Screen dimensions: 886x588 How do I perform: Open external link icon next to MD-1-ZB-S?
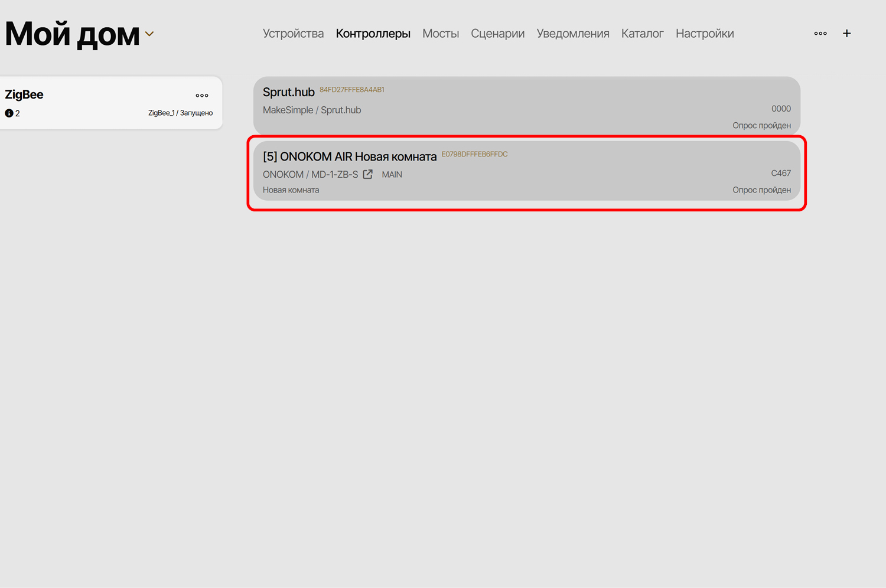tap(367, 174)
